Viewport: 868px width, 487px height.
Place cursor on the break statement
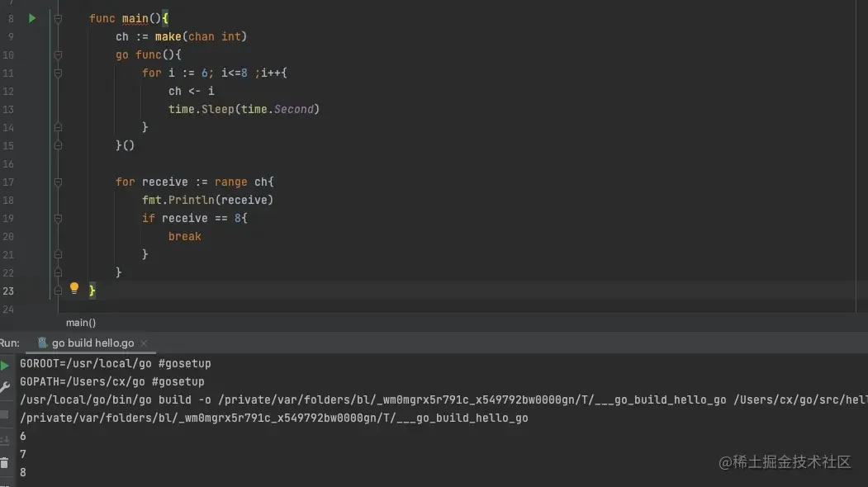coord(185,236)
